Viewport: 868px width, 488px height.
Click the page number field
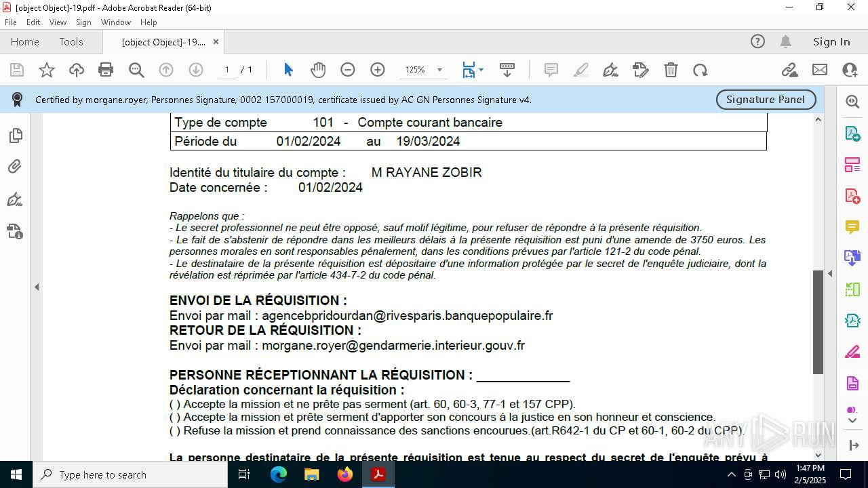(227, 70)
